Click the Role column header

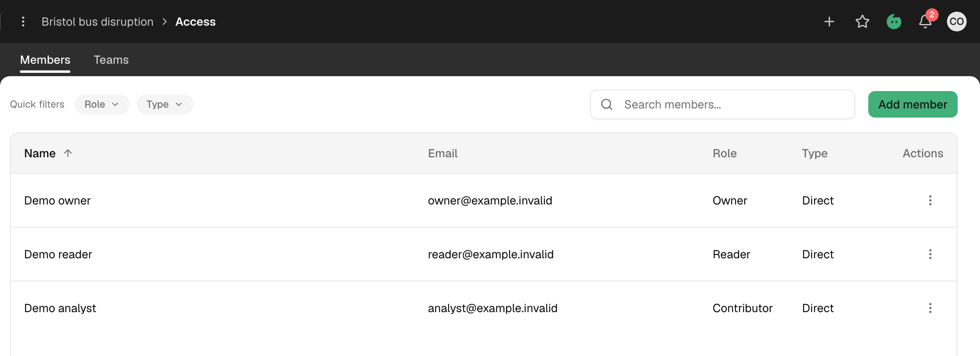725,153
